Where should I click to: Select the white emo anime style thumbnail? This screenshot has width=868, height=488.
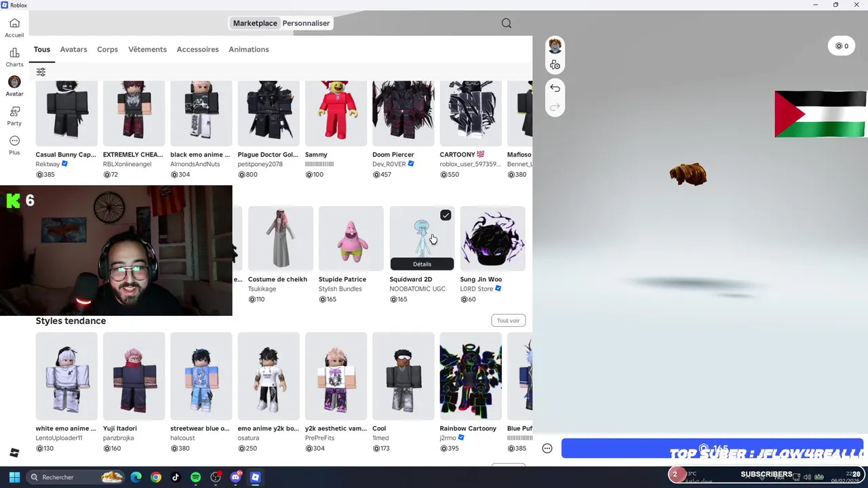(66, 376)
